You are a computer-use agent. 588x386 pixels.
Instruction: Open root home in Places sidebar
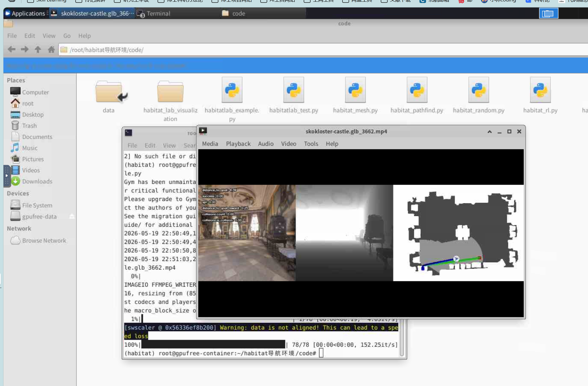click(22, 103)
